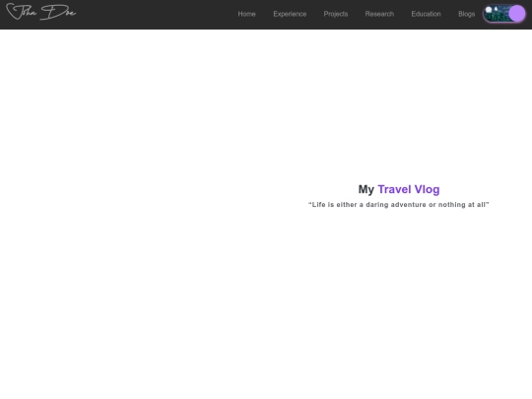Select Education in the navbar
This screenshot has height=399, width=532.
click(x=426, y=14)
